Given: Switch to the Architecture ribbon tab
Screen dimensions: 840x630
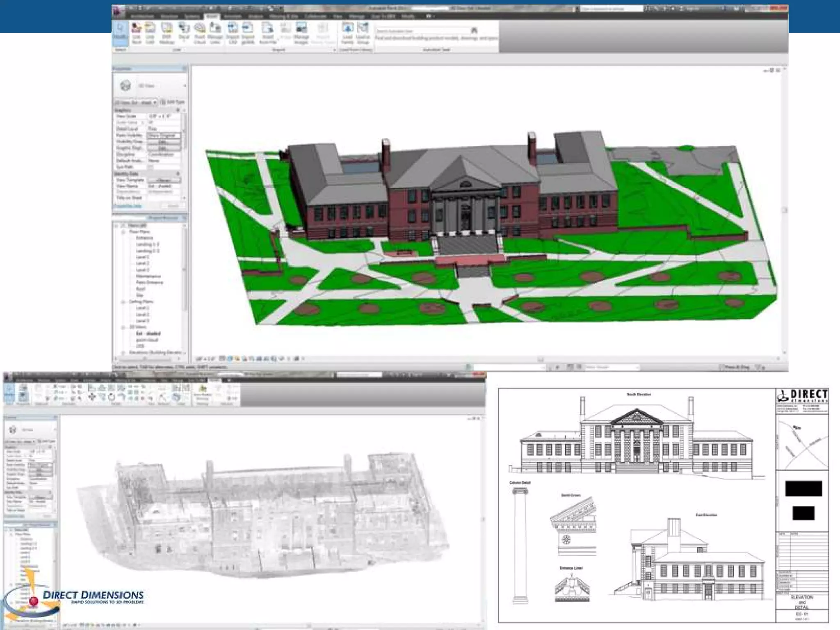Looking at the screenshot, I should 142,16.
